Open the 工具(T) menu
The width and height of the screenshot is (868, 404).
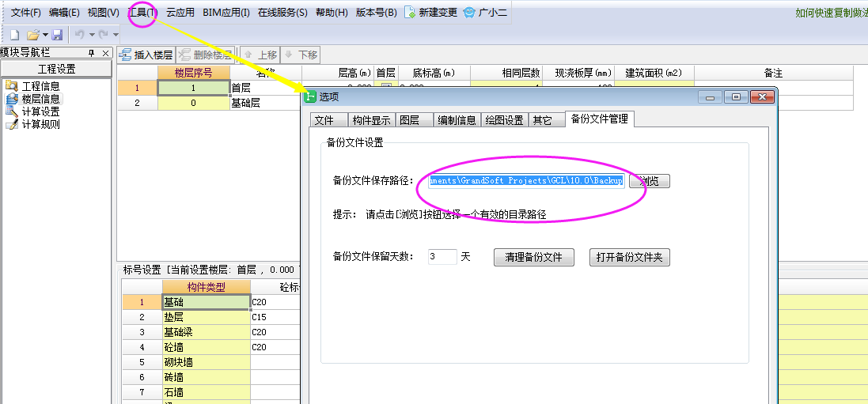142,12
